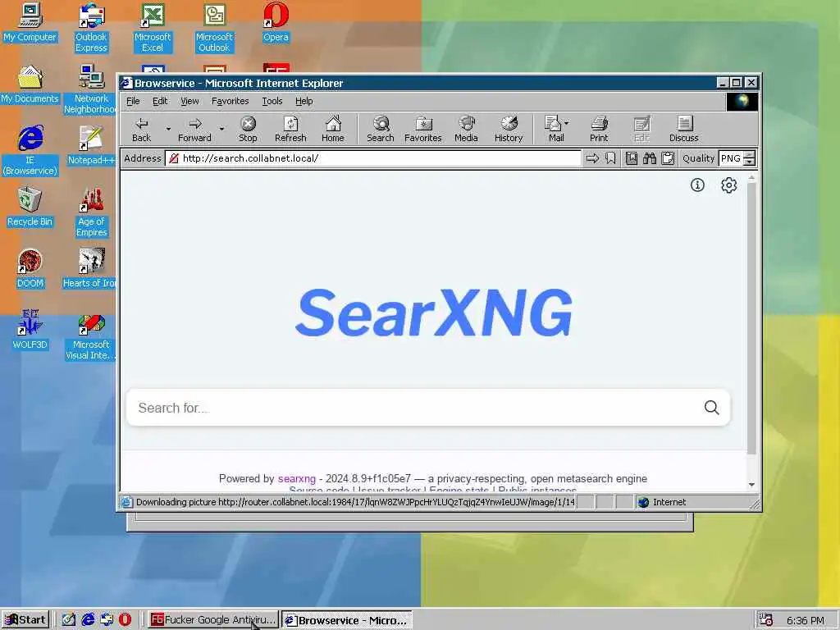Open the Help menu
Screen dimensions: 840x630
[304, 101]
